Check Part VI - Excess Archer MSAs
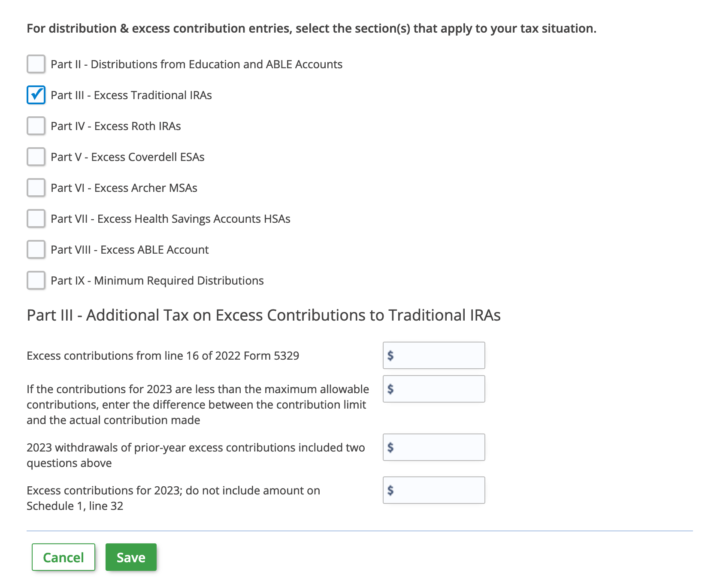 pyautogui.click(x=36, y=188)
